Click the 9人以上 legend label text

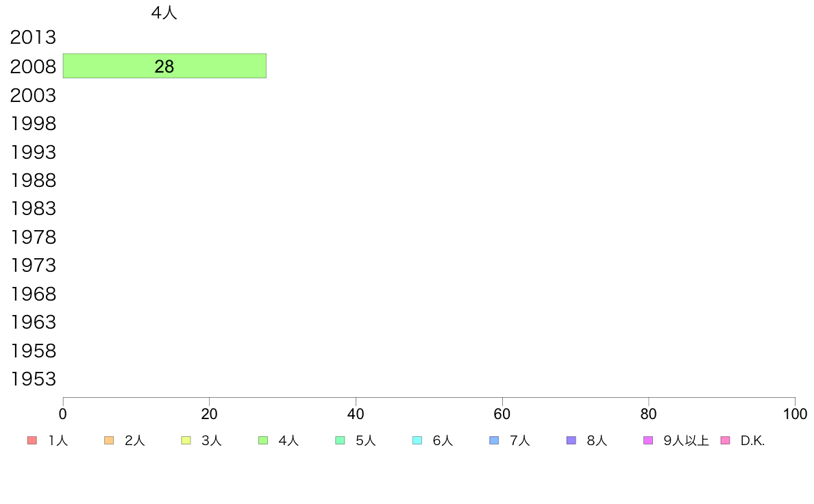[x=686, y=441]
